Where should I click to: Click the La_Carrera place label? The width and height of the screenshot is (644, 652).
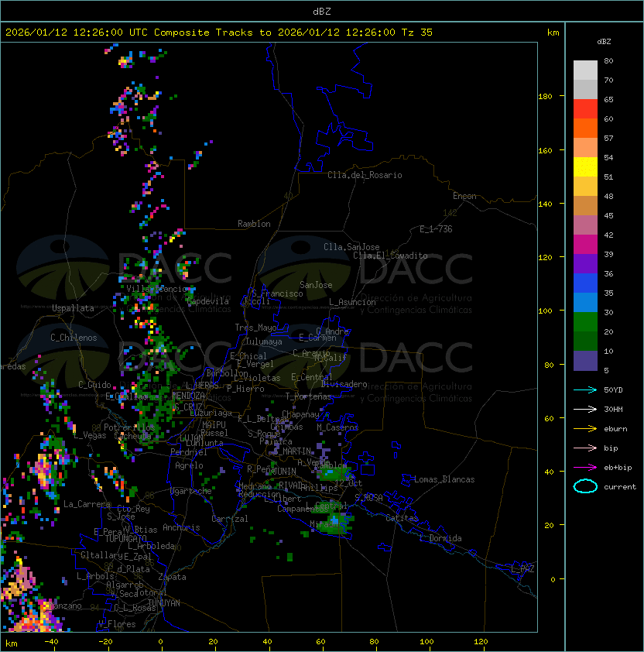87,504
